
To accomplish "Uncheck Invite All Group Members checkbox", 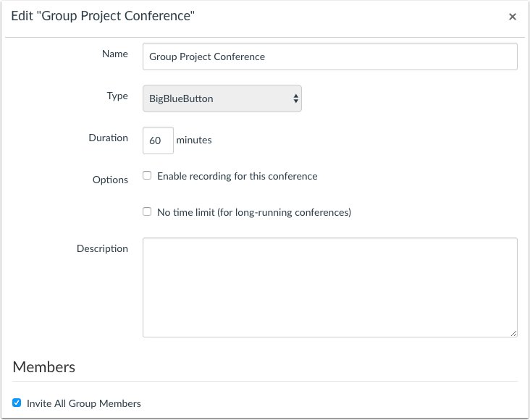I will click(x=17, y=403).
